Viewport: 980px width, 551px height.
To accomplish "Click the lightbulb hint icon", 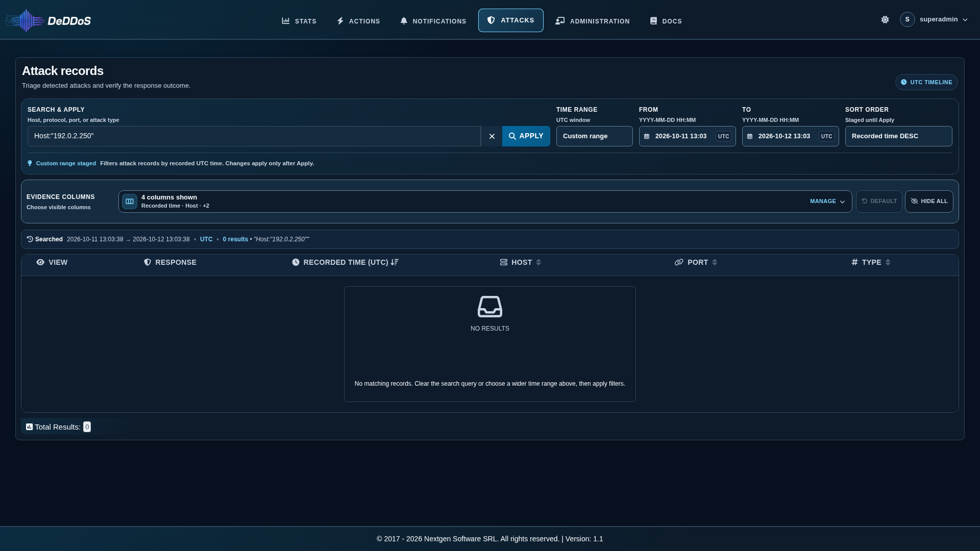I will pyautogui.click(x=30, y=163).
